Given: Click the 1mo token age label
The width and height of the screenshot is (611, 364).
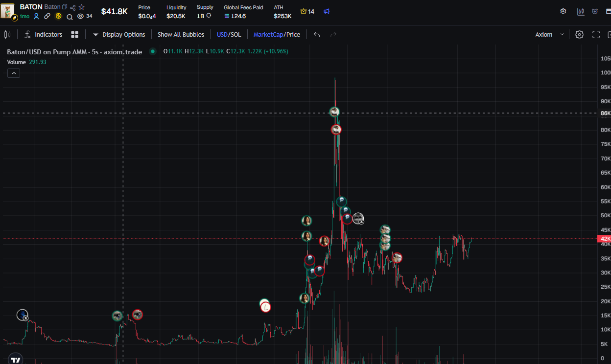Looking at the screenshot, I should click(x=24, y=16).
